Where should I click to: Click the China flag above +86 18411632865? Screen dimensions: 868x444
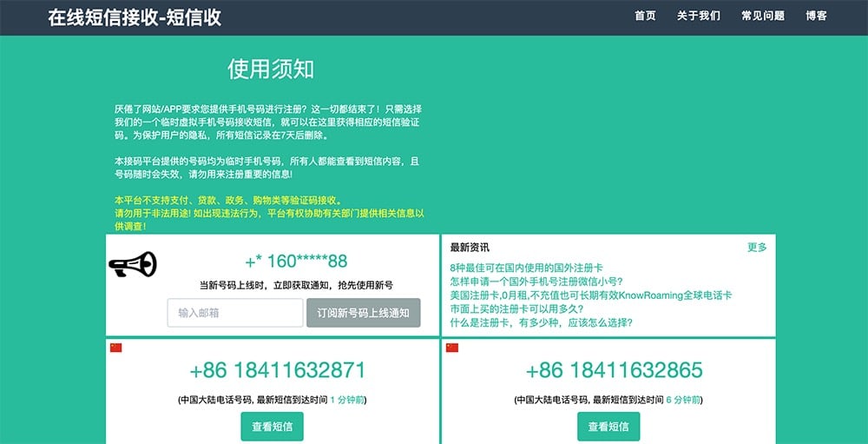(x=452, y=348)
